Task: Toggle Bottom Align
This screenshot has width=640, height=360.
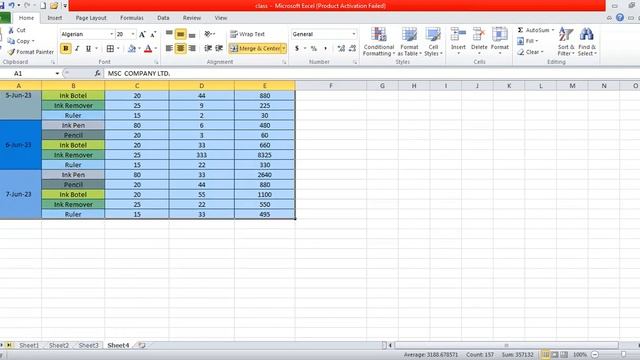Action: [192, 34]
